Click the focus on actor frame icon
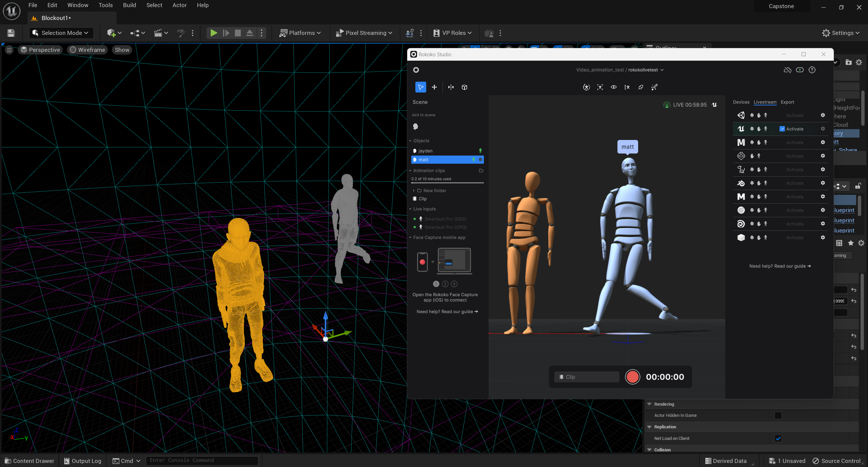 point(600,87)
